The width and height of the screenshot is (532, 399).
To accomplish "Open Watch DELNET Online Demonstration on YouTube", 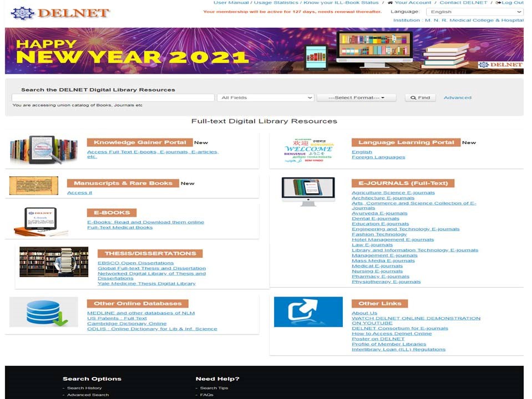I will click(x=416, y=321).
